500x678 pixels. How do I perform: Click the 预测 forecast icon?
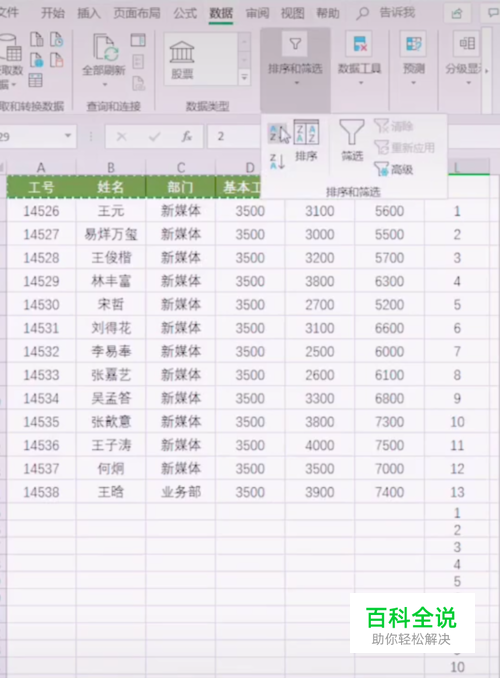point(413,44)
